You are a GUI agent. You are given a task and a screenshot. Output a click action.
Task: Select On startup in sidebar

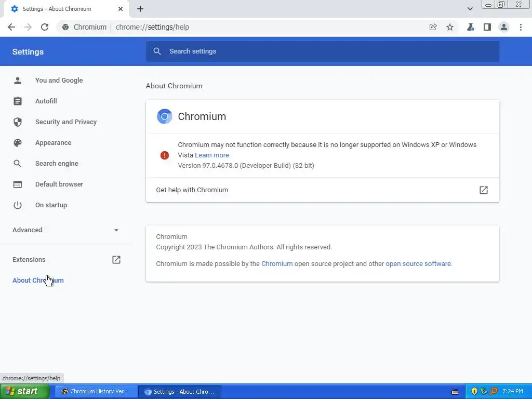click(x=51, y=205)
